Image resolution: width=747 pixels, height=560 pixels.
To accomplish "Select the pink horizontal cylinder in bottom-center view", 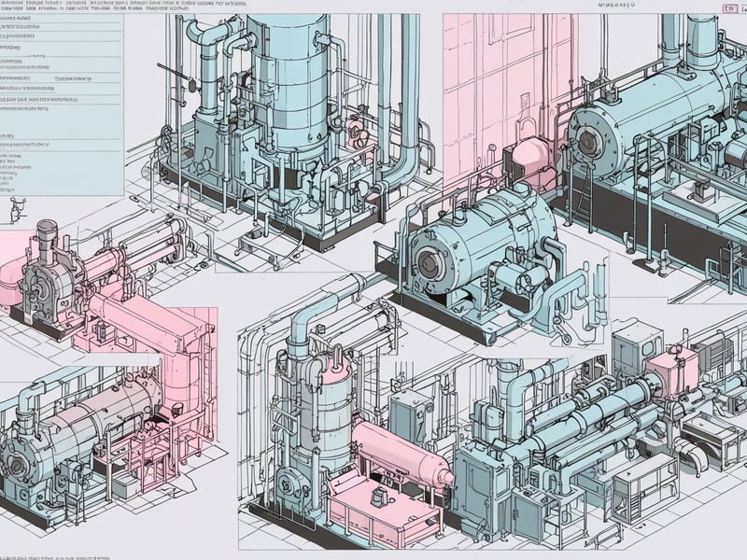I will click(x=402, y=455).
